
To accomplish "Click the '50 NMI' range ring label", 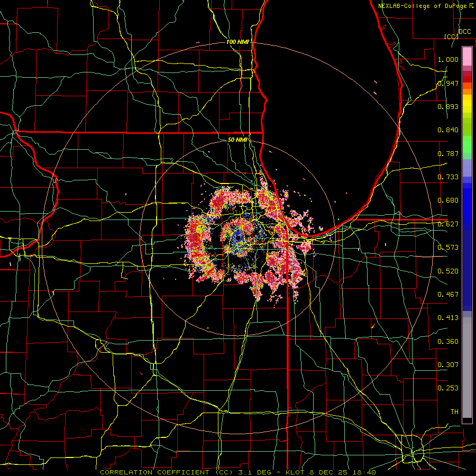I will coord(237,140).
